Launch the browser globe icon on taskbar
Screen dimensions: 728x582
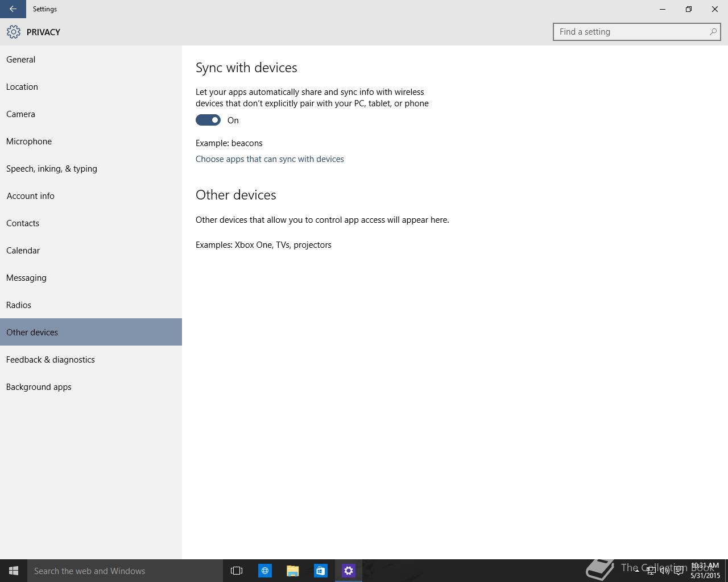265,571
